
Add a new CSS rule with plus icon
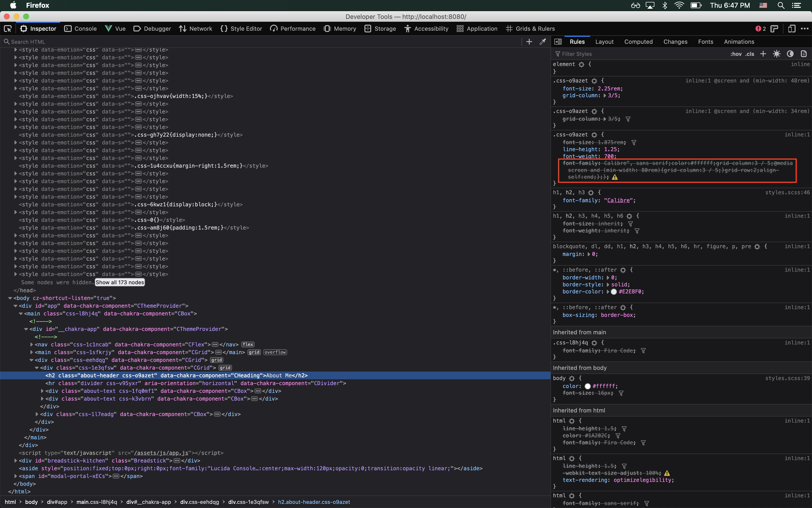click(x=763, y=54)
